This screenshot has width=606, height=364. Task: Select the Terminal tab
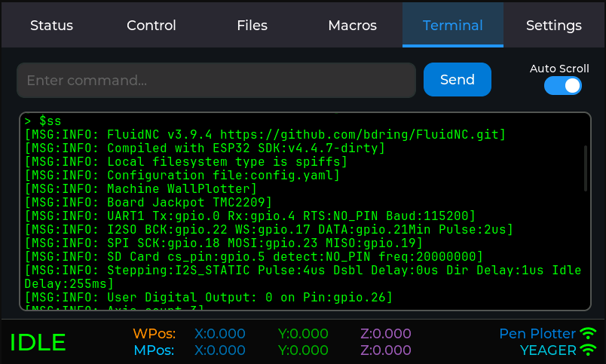(x=452, y=26)
